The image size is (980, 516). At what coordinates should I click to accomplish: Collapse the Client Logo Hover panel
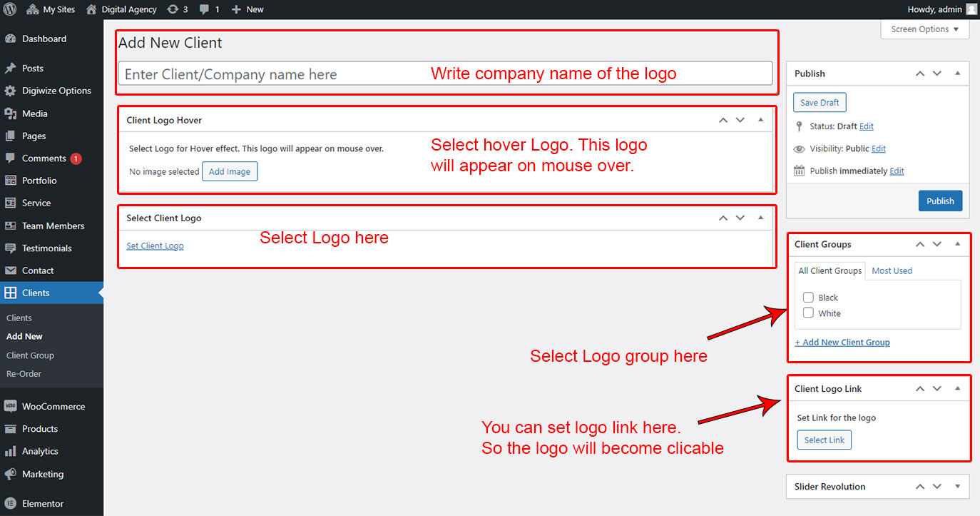pos(760,119)
